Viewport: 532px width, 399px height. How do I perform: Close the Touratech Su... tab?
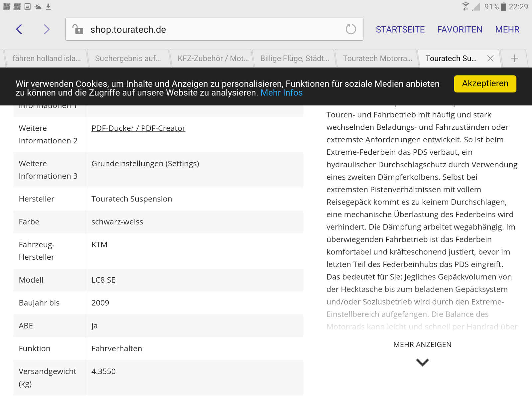(490, 59)
